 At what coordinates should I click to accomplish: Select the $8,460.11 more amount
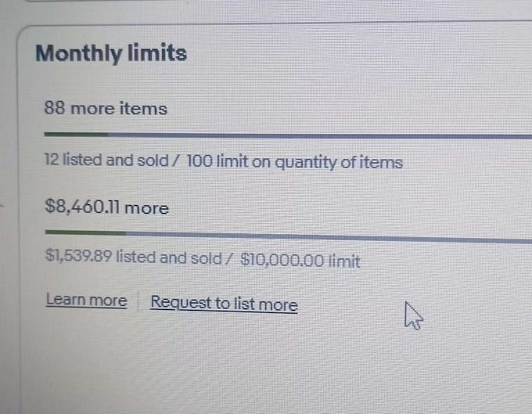[107, 207]
